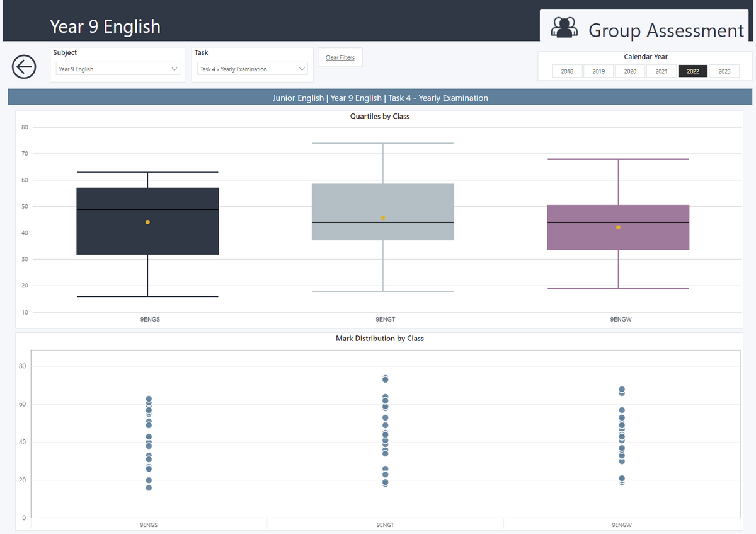Image resolution: width=756 pixels, height=534 pixels.
Task: Click the back arrow icon
Action: [x=24, y=66]
